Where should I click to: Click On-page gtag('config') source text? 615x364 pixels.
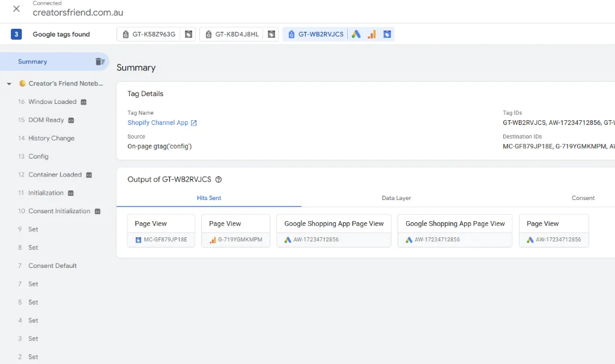pyautogui.click(x=160, y=147)
